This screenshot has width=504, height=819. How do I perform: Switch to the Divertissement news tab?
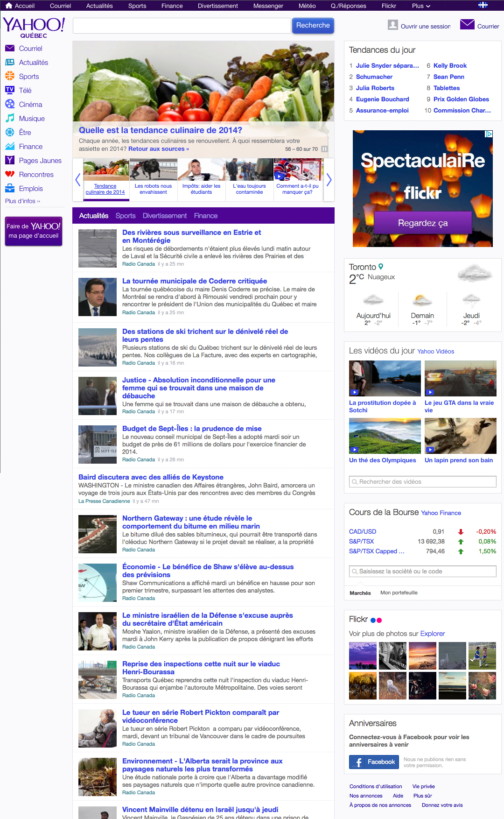164,216
